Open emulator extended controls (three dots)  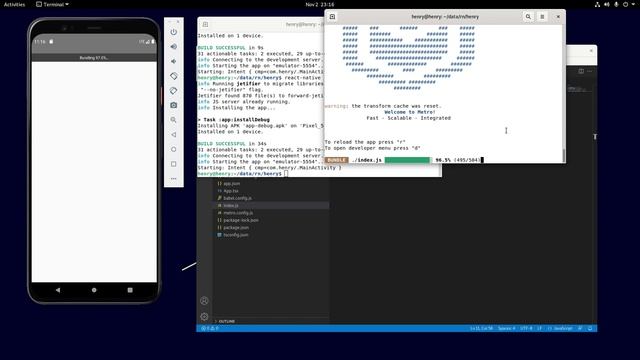174,179
